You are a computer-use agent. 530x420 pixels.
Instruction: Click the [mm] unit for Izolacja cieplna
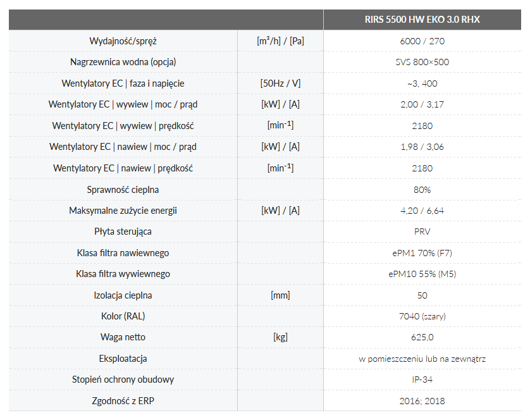coord(280,295)
